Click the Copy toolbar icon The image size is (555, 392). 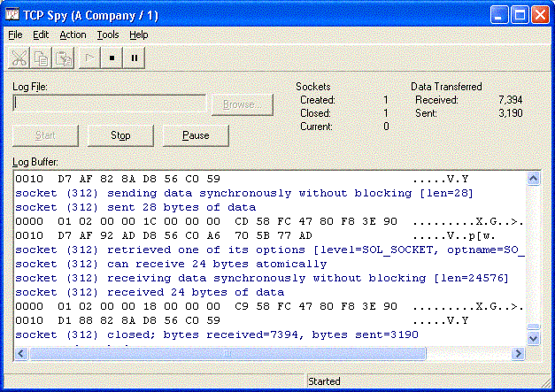41,58
